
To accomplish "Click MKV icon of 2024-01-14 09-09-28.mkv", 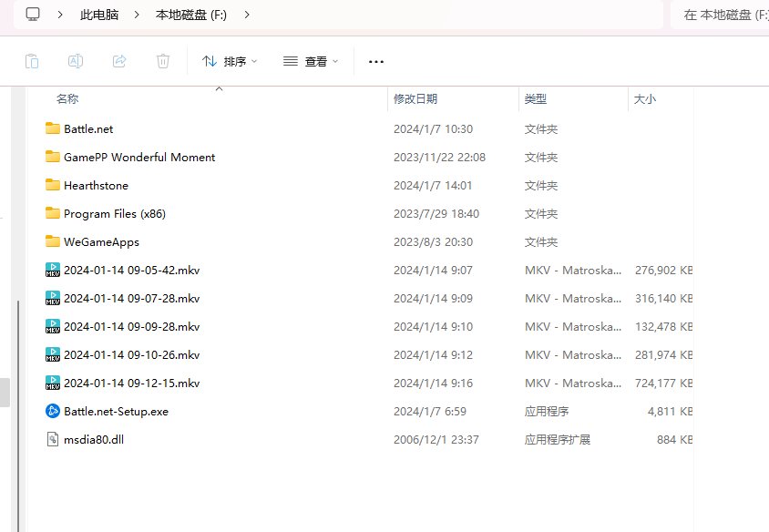I will (x=53, y=326).
